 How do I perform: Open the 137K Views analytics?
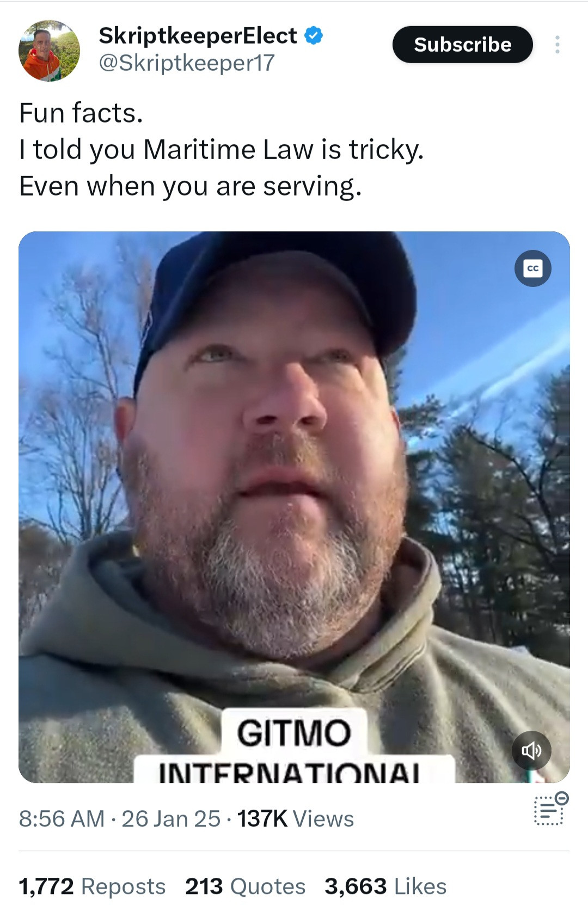click(x=295, y=818)
